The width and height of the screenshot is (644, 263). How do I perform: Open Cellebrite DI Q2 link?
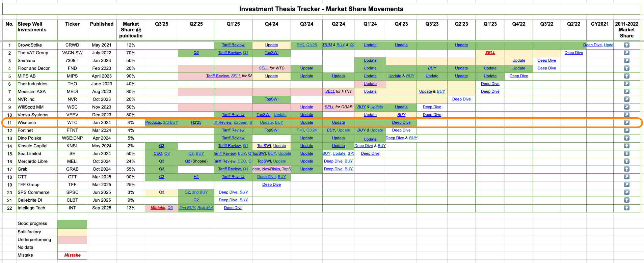click(196, 200)
